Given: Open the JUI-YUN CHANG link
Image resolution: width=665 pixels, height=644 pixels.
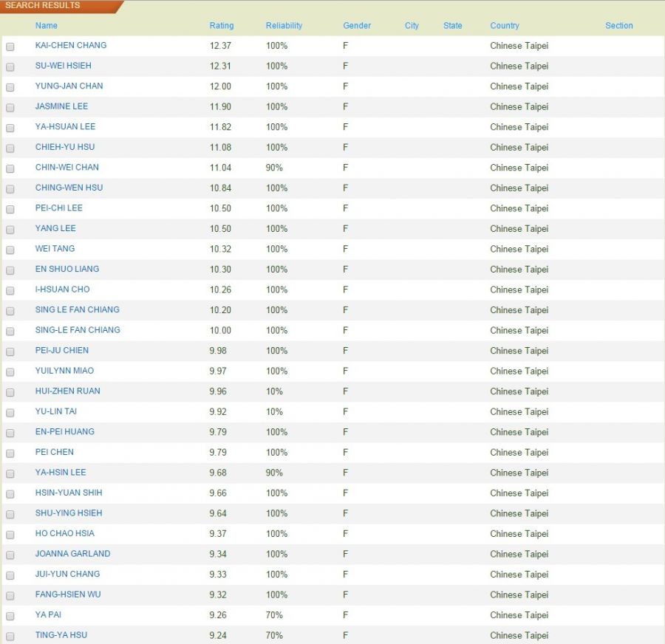Looking at the screenshot, I should tap(67, 575).
